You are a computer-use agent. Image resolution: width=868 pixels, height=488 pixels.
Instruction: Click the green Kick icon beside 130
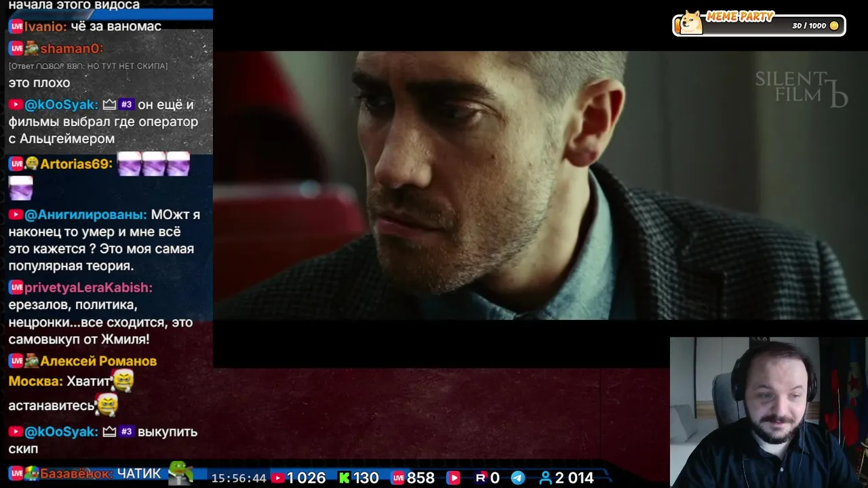pyautogui.click(x=344, y=478)
